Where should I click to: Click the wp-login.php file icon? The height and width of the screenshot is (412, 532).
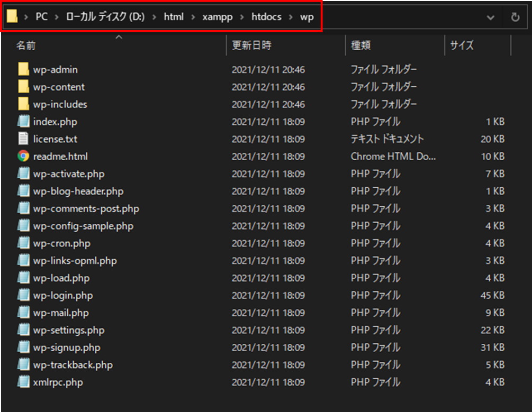pyautogui.click(x=23, y=296)
